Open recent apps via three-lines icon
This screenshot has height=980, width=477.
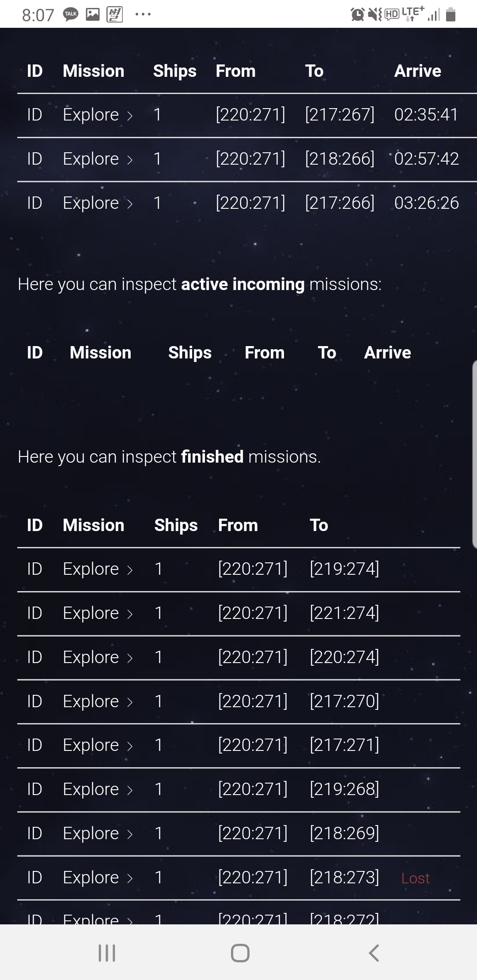tap(107, 953)
